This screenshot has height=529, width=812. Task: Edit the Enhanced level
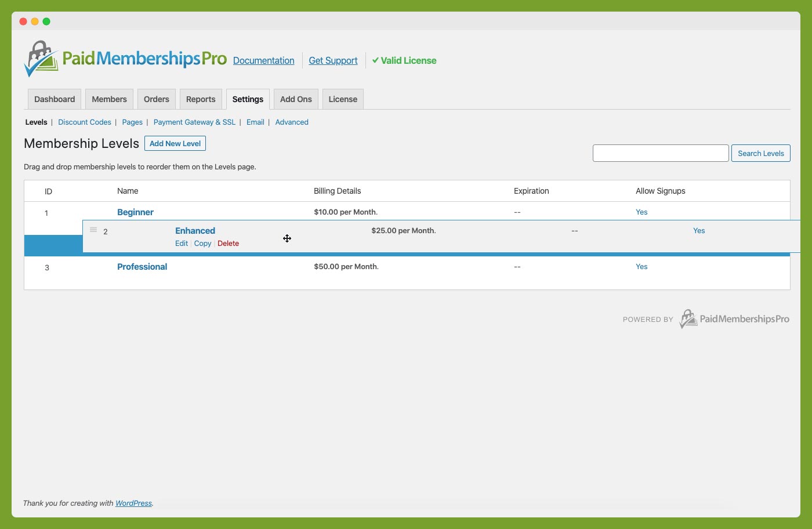point(182,244)
